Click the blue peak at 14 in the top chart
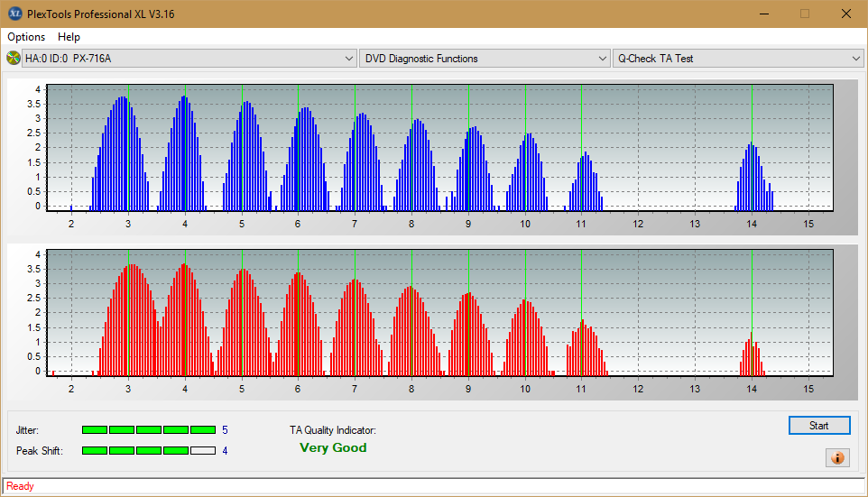This screenshot has width=868, height=497. [754, 177]
